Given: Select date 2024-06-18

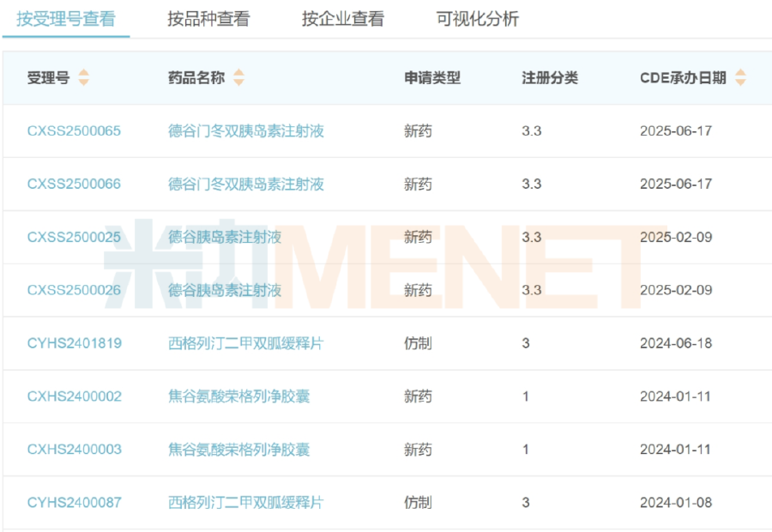Looking at the screenshot, I should tap(676, 343).
